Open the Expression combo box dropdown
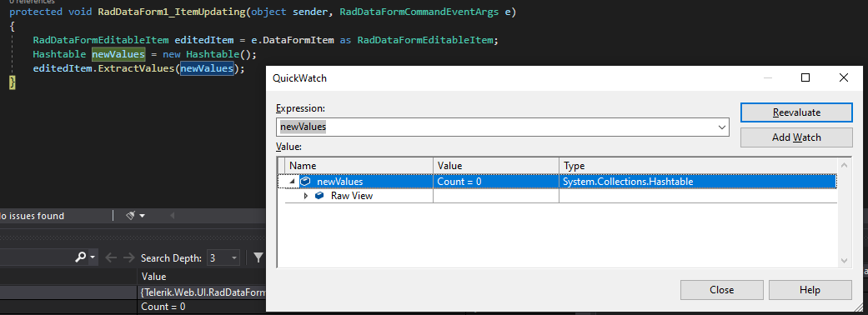Viewport: 868px width, 315px height. (x=722, y=127)
